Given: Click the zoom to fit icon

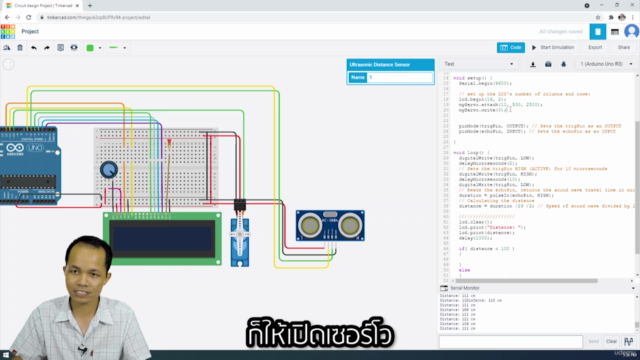Looking at the screenshot, I should 8,64.
